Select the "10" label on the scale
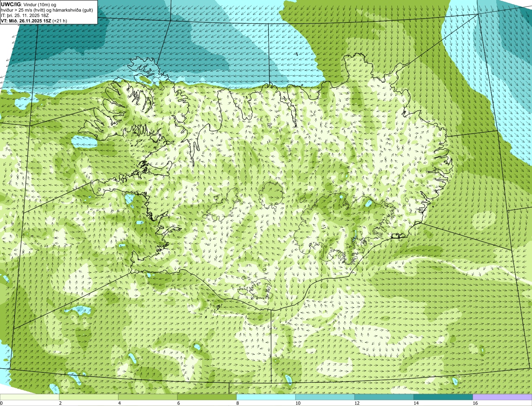This screenshot has height=406, width=532. pyautogui.click(x=298, y=403)
